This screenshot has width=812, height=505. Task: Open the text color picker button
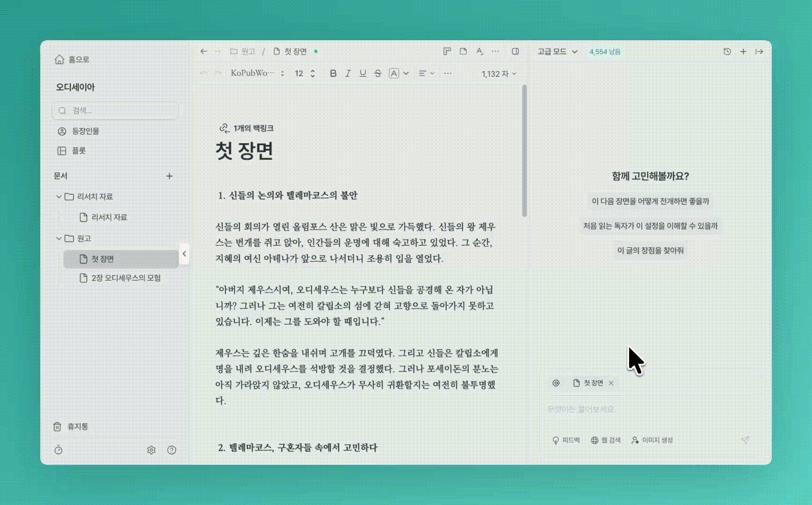394,73
